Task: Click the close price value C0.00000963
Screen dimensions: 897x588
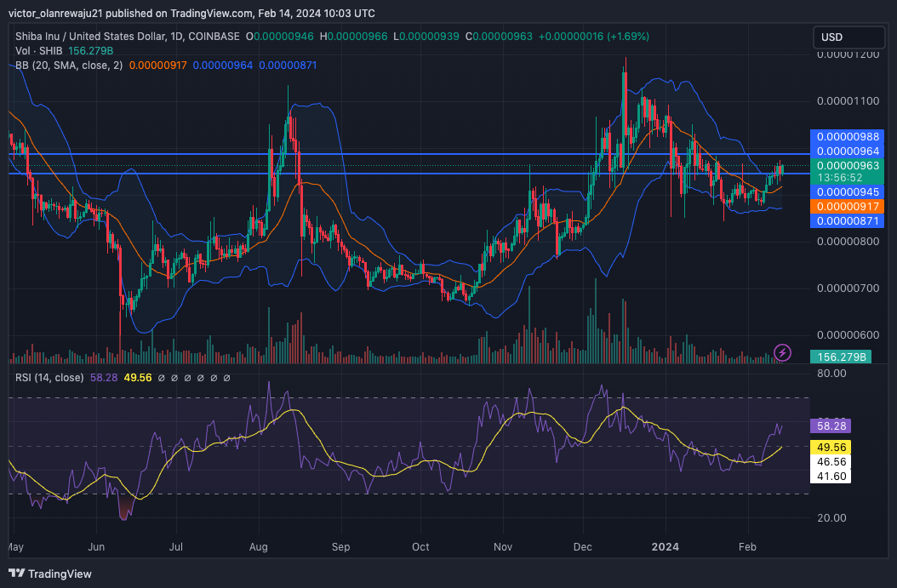Action: tap(498, 37)
